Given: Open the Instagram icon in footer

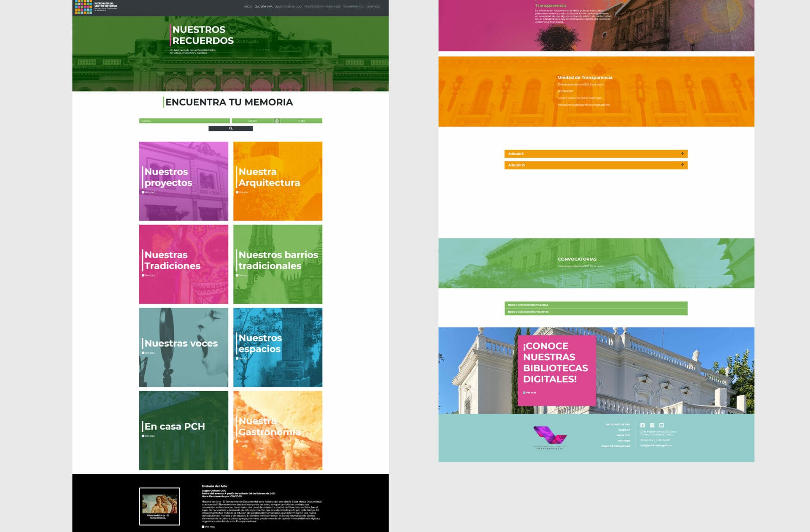Looking at the screenshot, I should point(652,425).
